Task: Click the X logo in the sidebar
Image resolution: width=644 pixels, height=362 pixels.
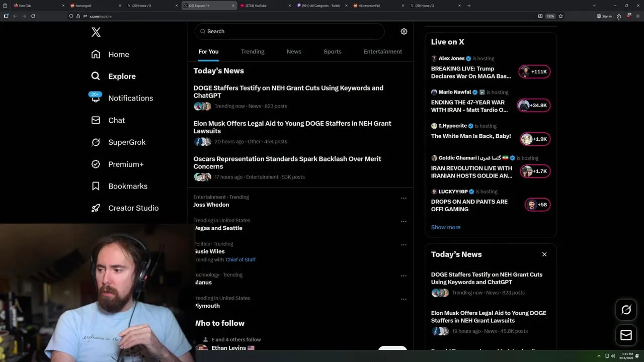Action: tap(96, 32)
